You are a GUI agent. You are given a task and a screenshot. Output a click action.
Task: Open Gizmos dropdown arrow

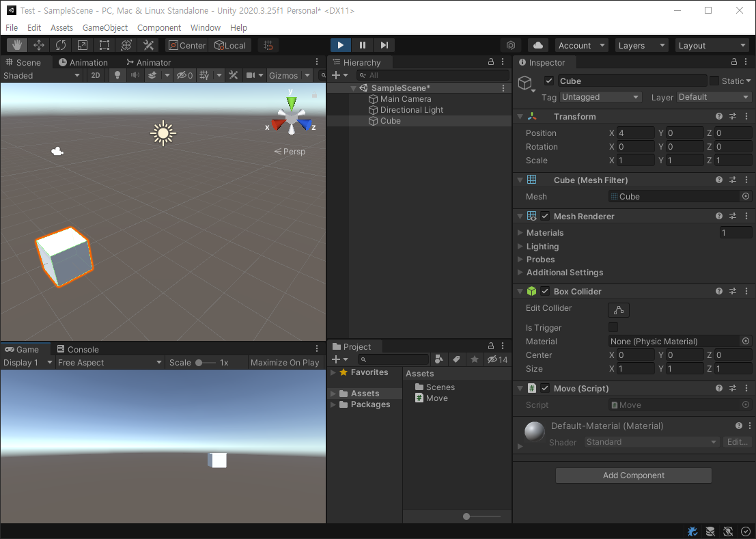(x=307, y=75)
